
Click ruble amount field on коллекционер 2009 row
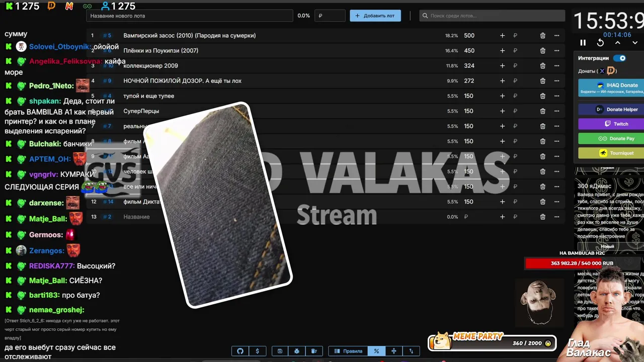[515, 66]
